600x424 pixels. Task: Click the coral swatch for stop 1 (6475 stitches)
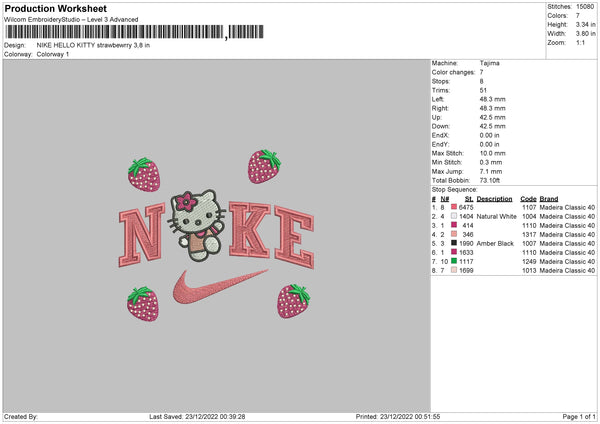(x=454, y=207)
